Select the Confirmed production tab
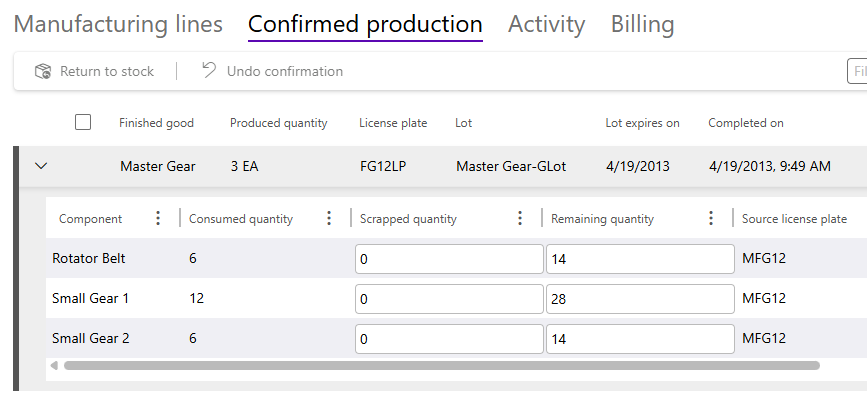 (x=365, y=24)
